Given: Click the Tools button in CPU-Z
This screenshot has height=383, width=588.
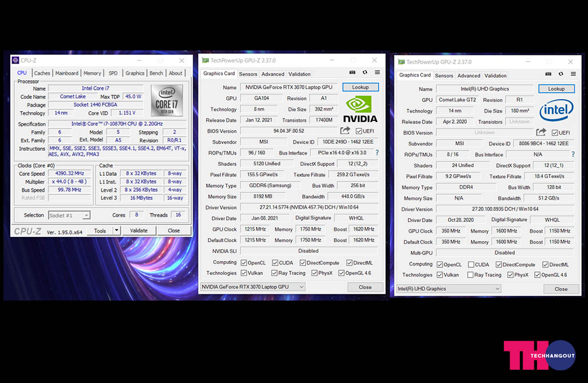Looking at the screenshot, I should [x=100, y=231].
